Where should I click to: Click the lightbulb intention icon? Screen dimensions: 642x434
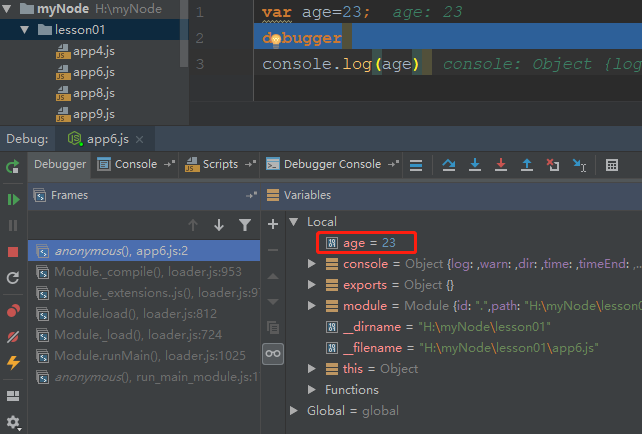(x=276, y=40)
